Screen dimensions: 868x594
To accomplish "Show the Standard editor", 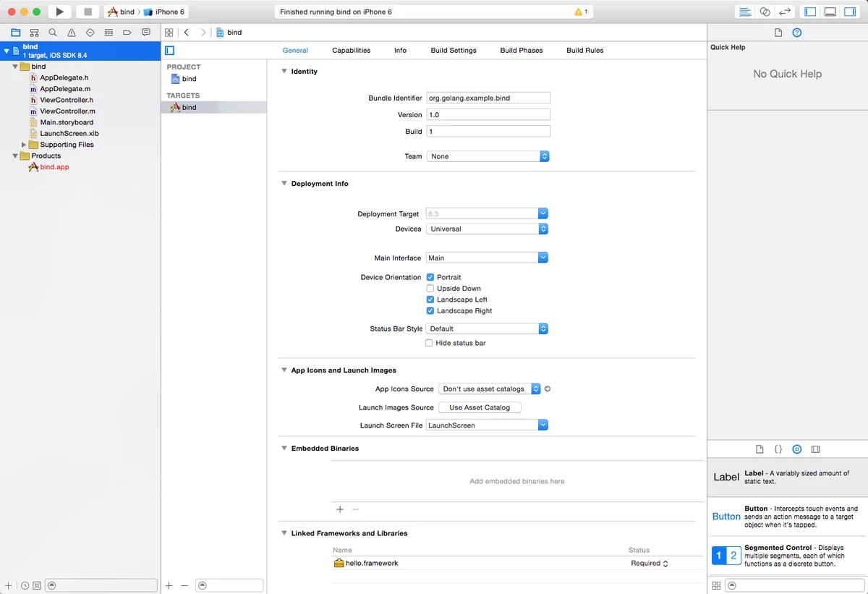I will tap(744, 12).
